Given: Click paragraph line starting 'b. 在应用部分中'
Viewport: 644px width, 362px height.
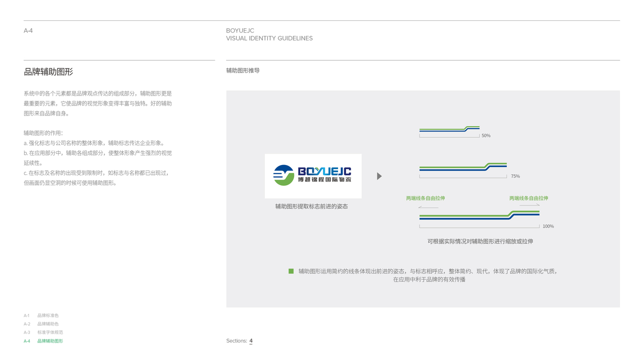Looking at the screenshot, I should tap(98, 153).
